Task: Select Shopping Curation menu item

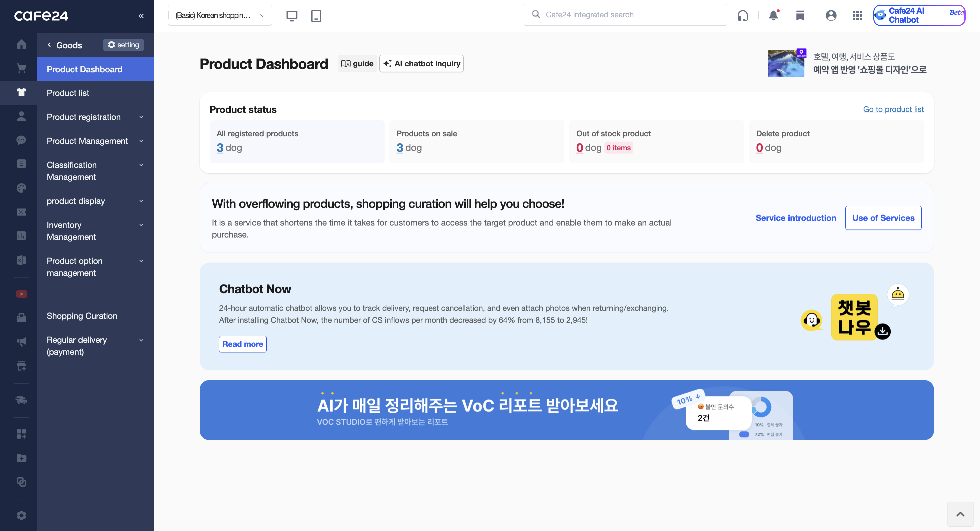Action: pos(82,315)
